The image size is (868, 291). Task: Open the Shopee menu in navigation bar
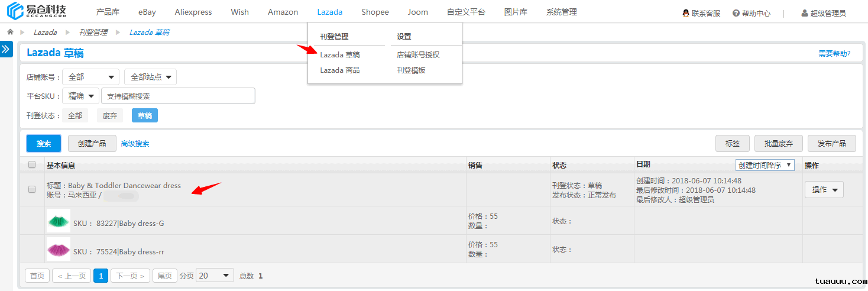(x=375, y=12)
